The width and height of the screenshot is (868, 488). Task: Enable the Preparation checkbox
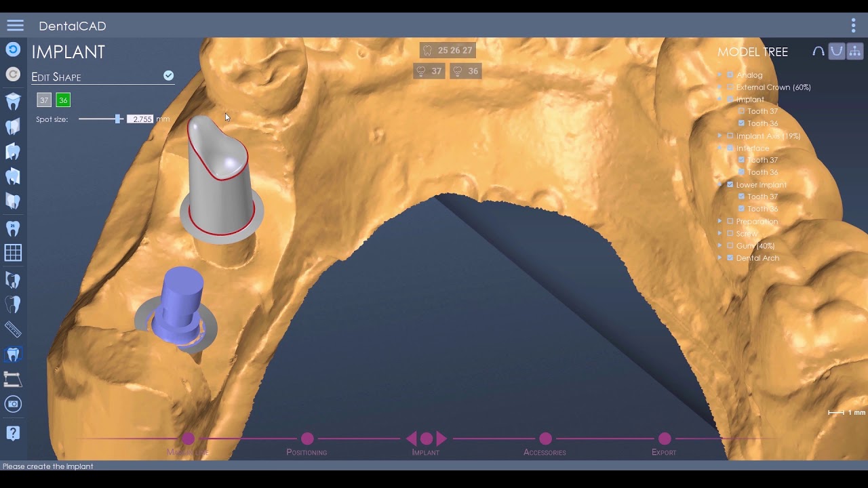pos(730,222)
